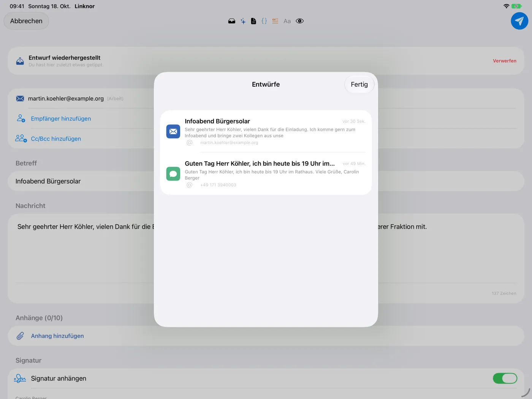Close the Entwürfe dialog with Fertig
This screenshot has width=532, height=399.
(359, 84)
